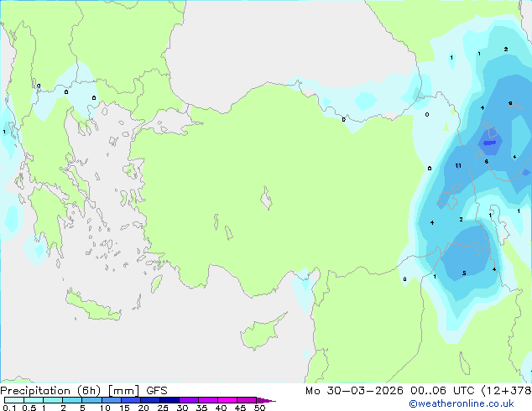Select the 0.5 to 1 mm legend swatch
Viewport: 532px width, 411px height.
[34, 400]
